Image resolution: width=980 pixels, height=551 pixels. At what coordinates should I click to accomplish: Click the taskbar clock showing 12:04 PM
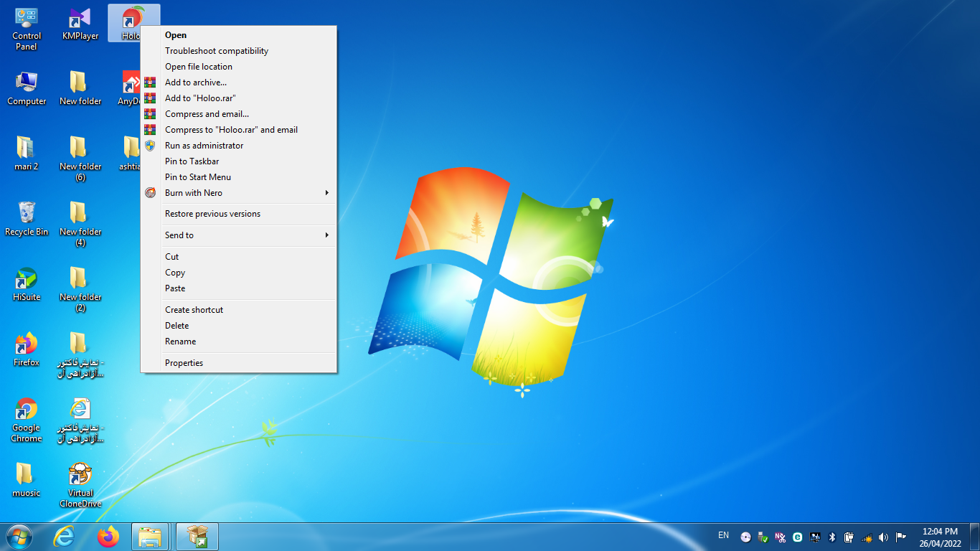pyautogui.click(x=940, y=537)
